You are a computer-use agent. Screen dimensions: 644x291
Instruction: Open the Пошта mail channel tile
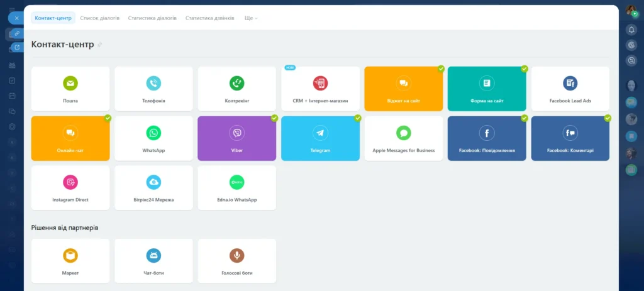click(x=70, y=89)
